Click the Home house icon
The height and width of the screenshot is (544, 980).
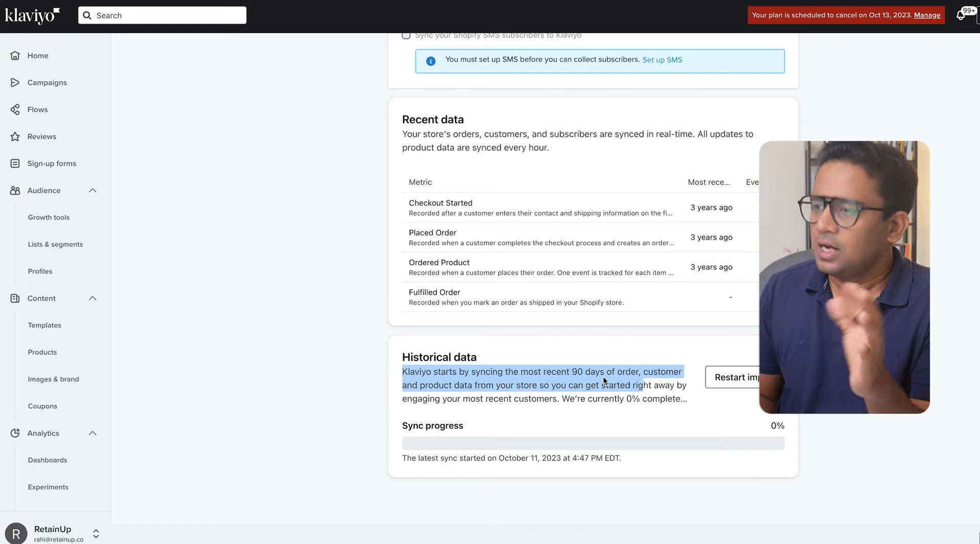tap(15, 55)
